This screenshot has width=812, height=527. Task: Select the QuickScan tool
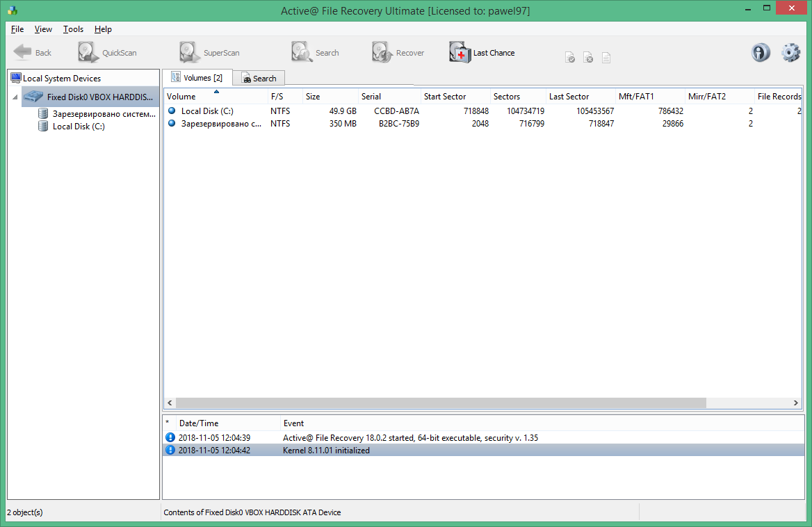click(x=104, y=52)
